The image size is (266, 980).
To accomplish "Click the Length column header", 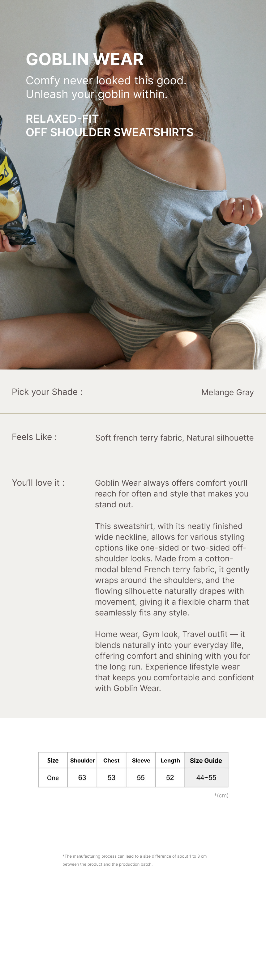I will [x=170, y=761].
